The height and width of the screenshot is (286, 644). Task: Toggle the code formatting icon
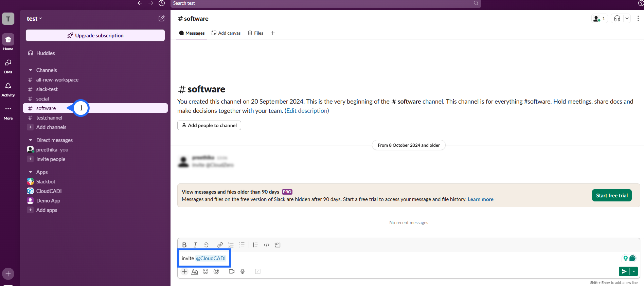(x=267, y=245)
